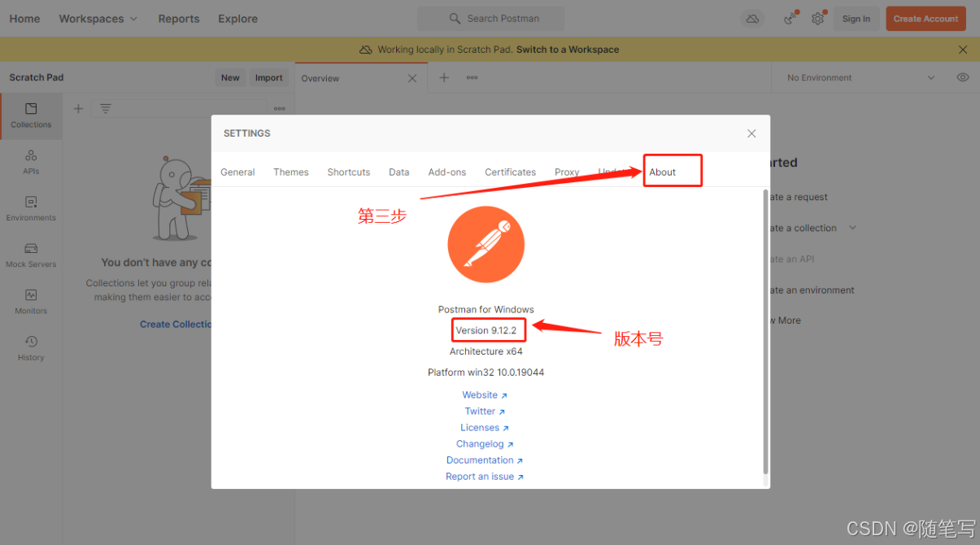
Task: Click the plus icon to add collection
Action: tap(78, 108)
